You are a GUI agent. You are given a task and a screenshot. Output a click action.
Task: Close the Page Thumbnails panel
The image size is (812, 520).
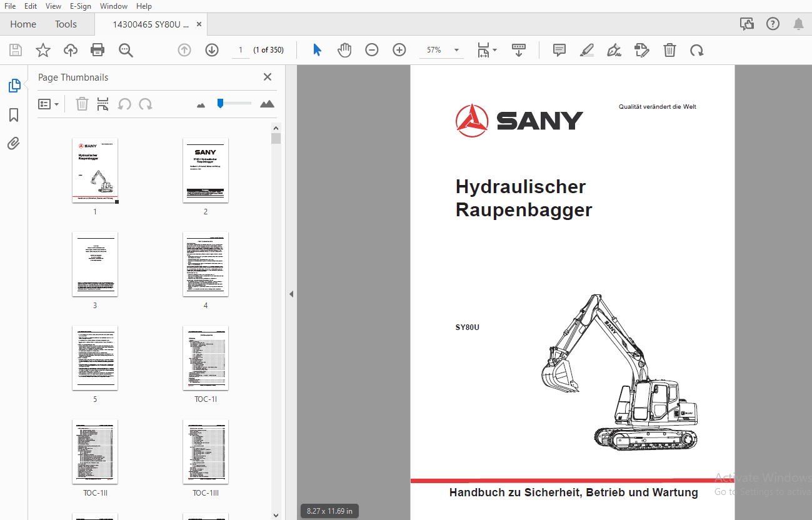point(268,77)
